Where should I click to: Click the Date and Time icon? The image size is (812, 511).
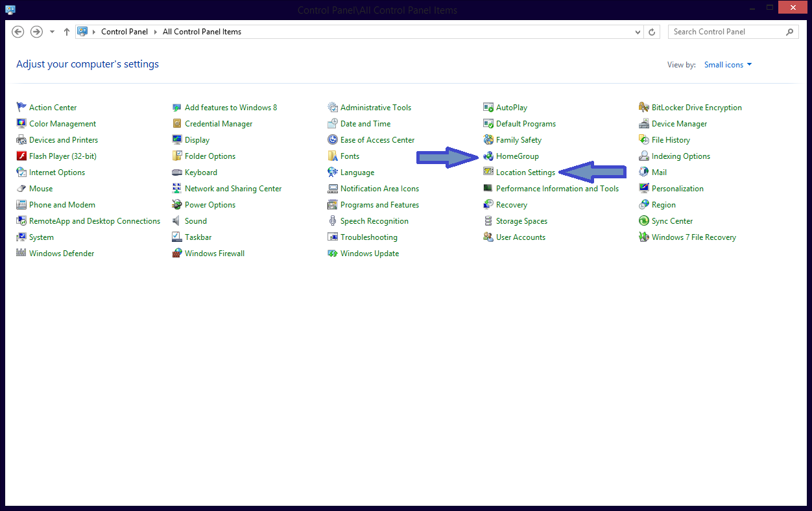click(333, 124)
